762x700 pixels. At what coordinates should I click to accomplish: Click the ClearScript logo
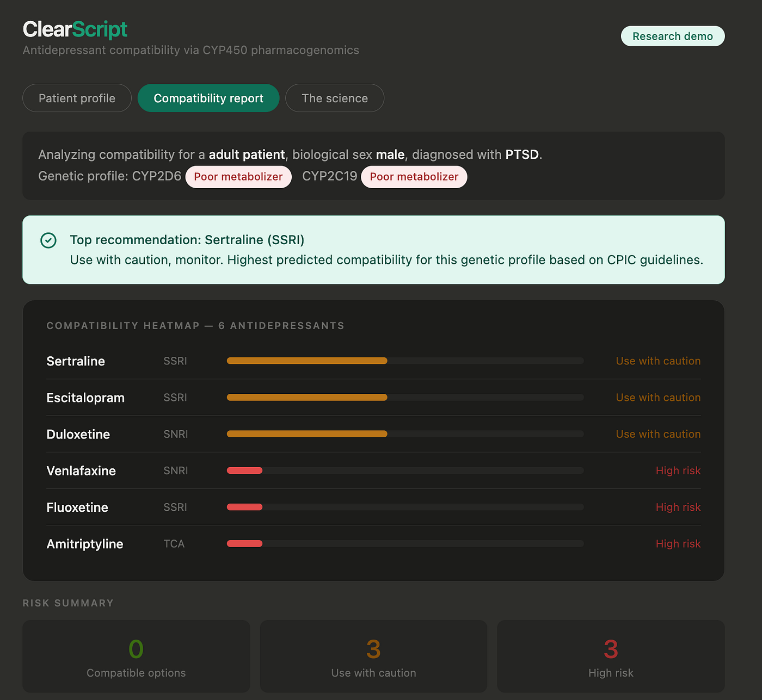tap(75, 29)
